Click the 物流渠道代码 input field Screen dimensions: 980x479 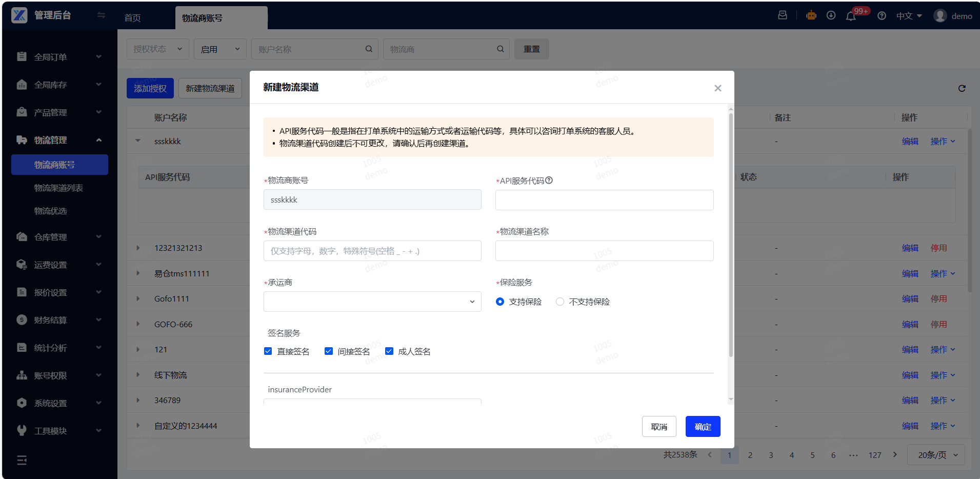[372, 251]
